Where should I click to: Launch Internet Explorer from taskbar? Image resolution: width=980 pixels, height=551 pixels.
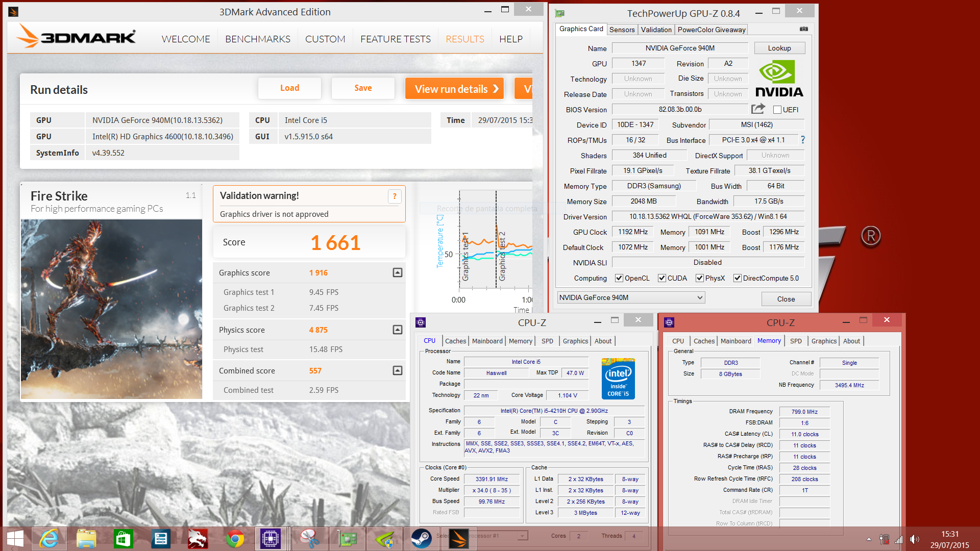(x=49, y=539)
